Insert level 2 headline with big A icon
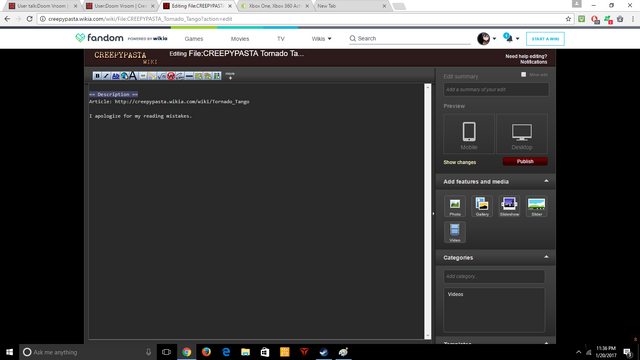 click(x=133, y=76)
